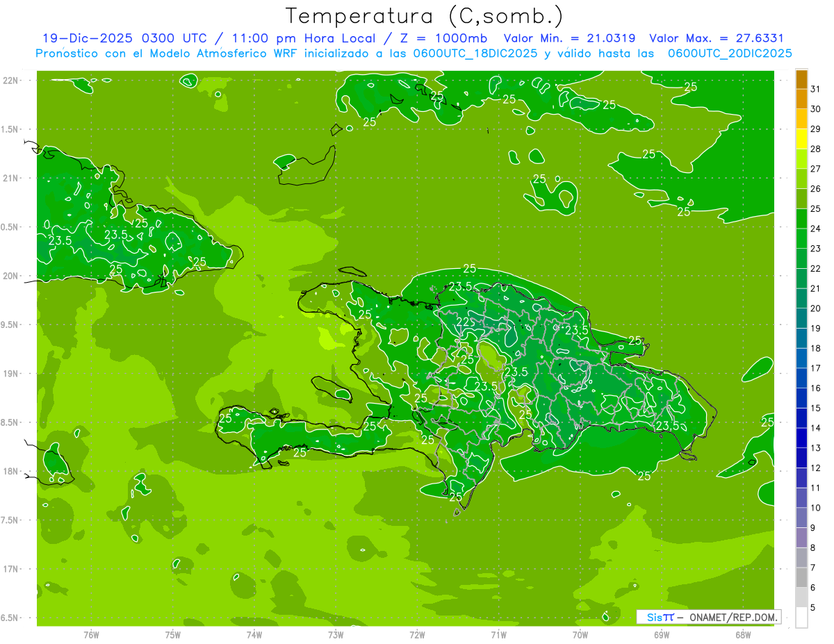This screenshot has width=834, height=644.
Task: Click the "22" label on the color scale
Action: (x=816, y=268)
